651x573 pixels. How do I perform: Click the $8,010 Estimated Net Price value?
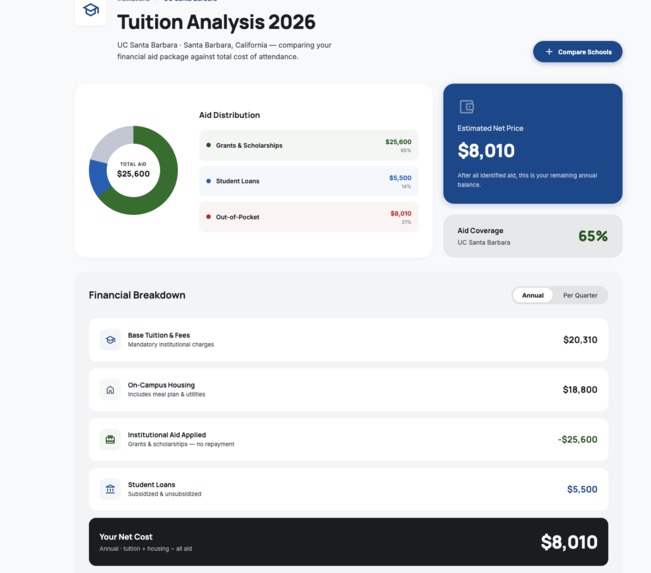pyautogui.click(x=486, y=150)
